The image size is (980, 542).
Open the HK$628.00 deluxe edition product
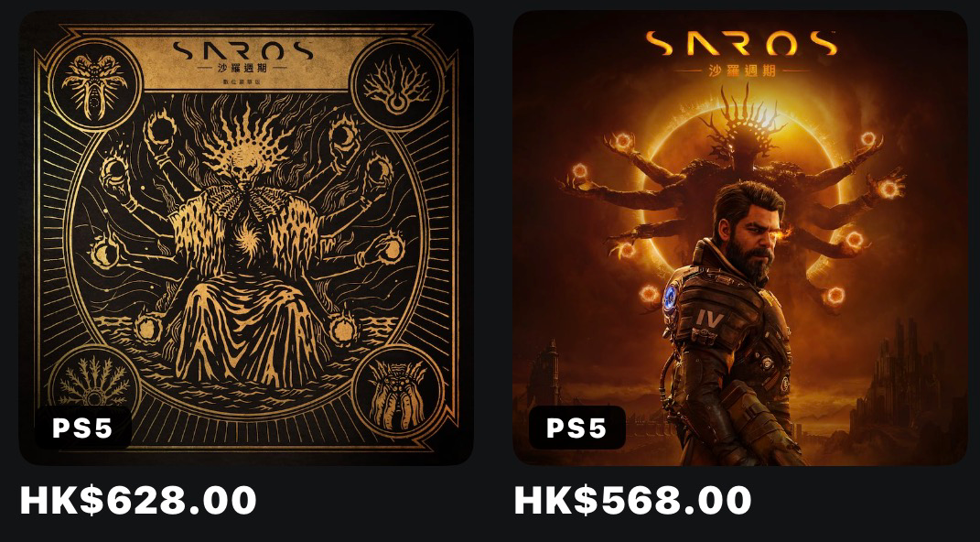coord(138,500)
